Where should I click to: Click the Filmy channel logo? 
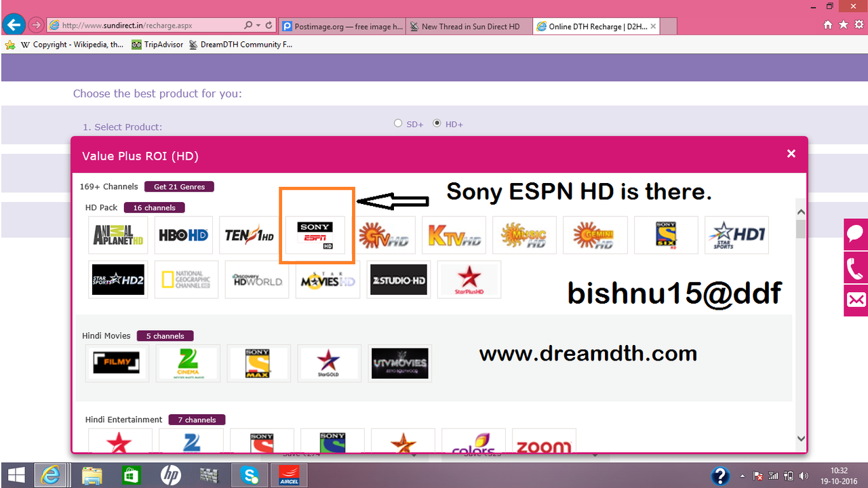[x=117, y=363]
